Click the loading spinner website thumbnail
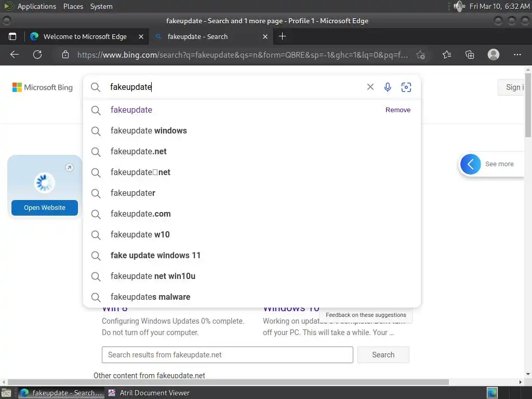This screenshot has height=399, width=532. point(45,182)
